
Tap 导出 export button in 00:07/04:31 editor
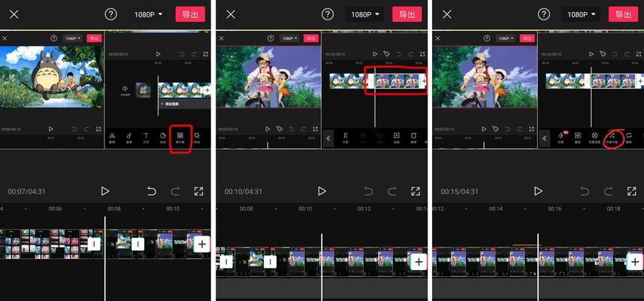point(190,14)
